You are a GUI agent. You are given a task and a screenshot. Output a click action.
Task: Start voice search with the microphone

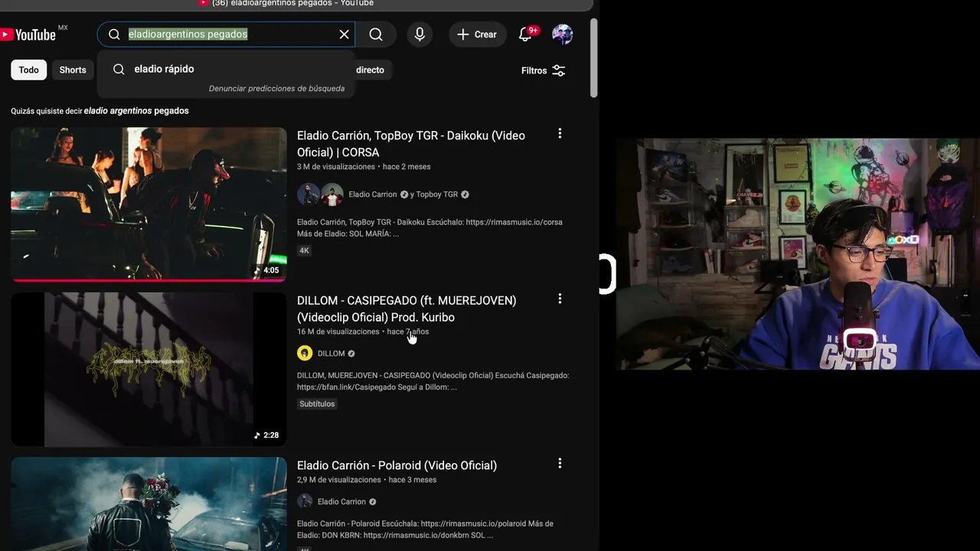420,34
